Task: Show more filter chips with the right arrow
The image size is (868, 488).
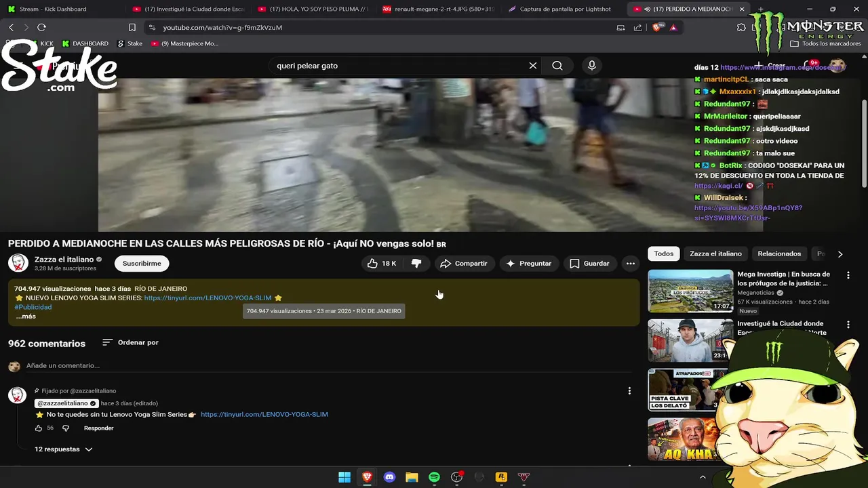Action: [x=840, y=254]
